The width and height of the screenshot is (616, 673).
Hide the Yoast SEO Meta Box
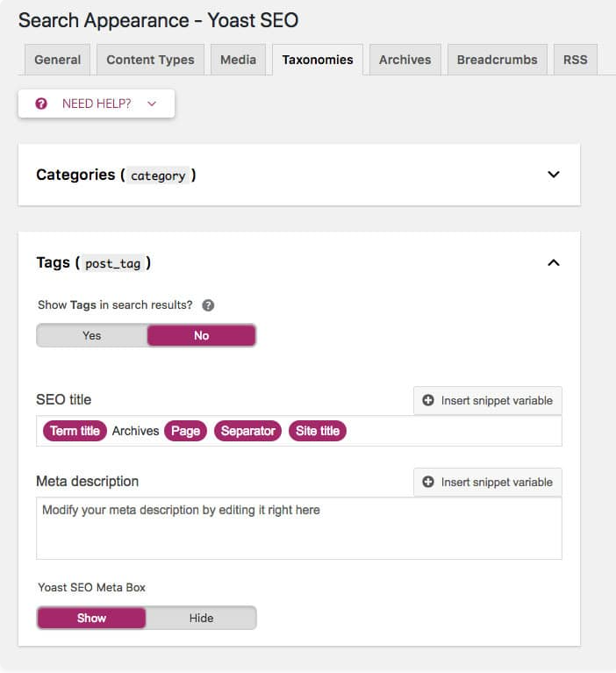[x=201, y=618]
